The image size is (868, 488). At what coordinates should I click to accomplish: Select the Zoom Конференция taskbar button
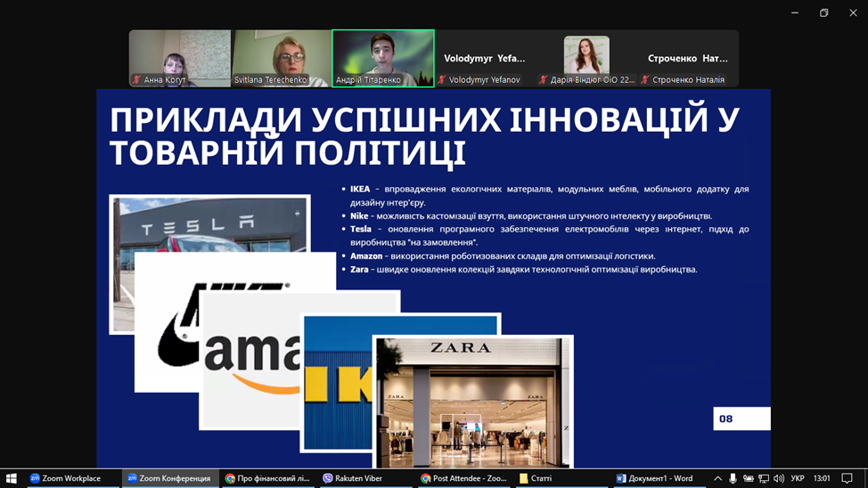click(169, 478)
